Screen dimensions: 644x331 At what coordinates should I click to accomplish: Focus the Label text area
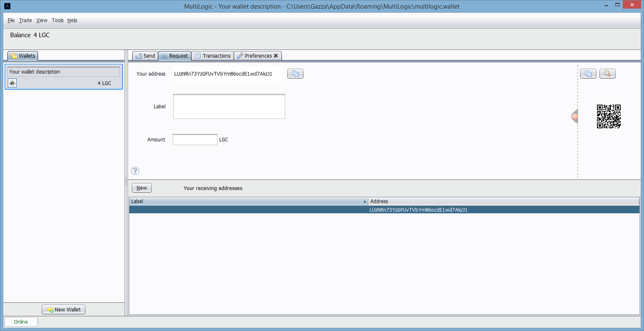pyautogui.click(x=229, y=106)
